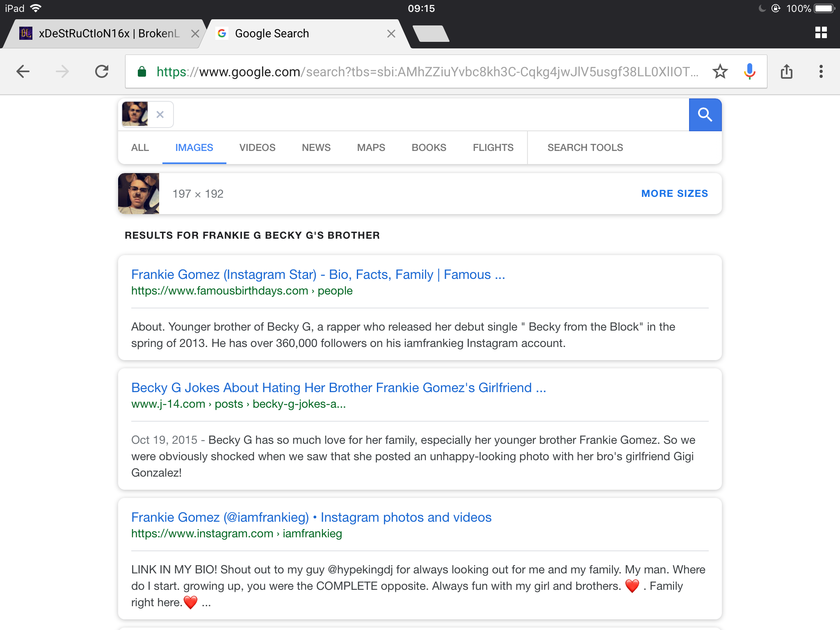Click the searched image thumbnail
Screen dimensions: 840x630
tap(139, 194)
